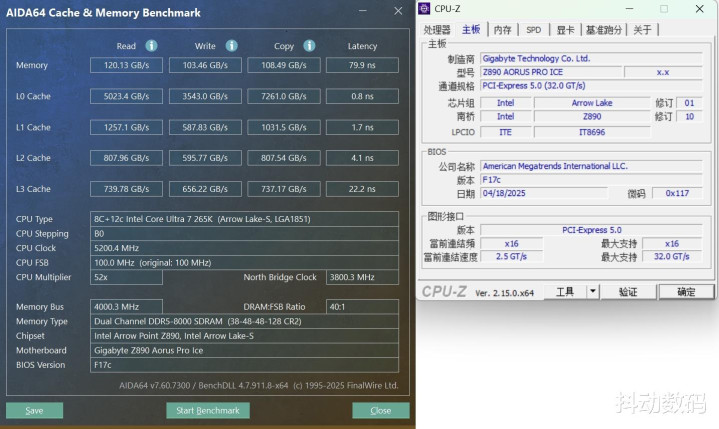This screenshot has height=429, width=719.
Task: Click the 验证 button in CPU-Z
Action: tap(628, 292)
